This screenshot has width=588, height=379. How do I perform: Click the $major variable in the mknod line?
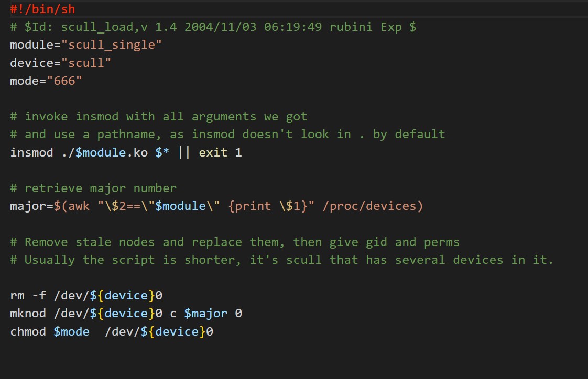205,314
